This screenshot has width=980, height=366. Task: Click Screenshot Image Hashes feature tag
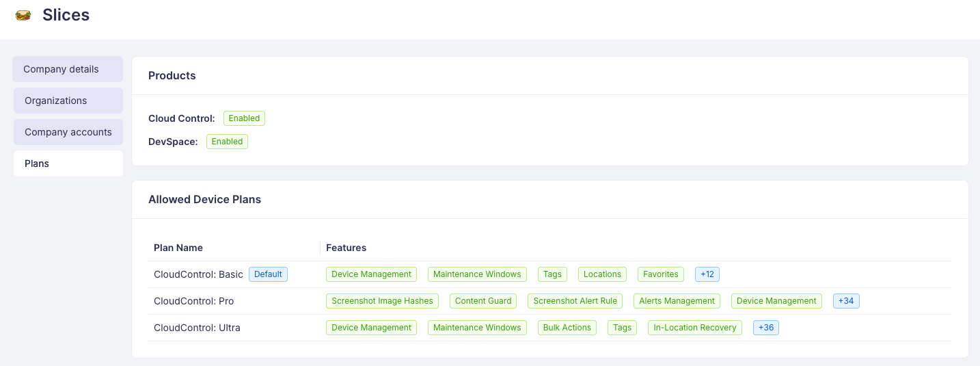(x=382, y=301)
